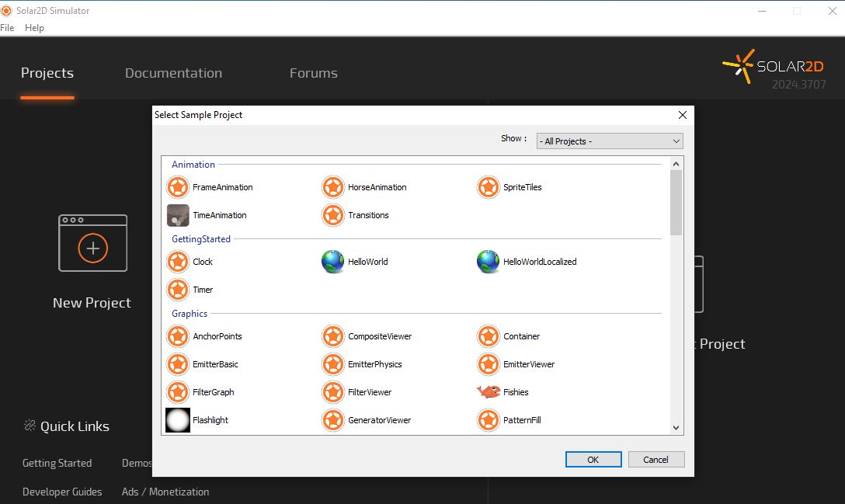Select the Container sample icon

click(489, 336)
